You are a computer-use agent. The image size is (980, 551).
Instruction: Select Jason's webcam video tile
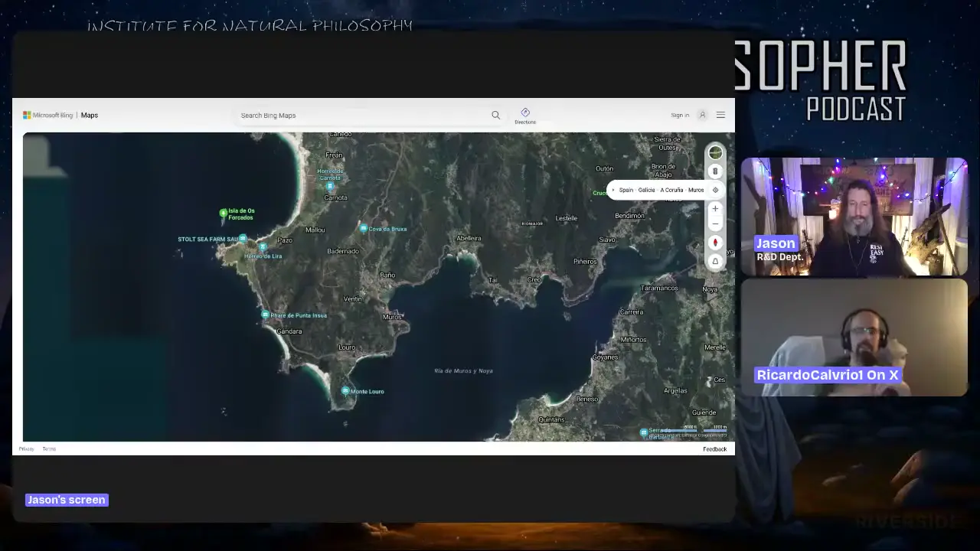(854, 217)
